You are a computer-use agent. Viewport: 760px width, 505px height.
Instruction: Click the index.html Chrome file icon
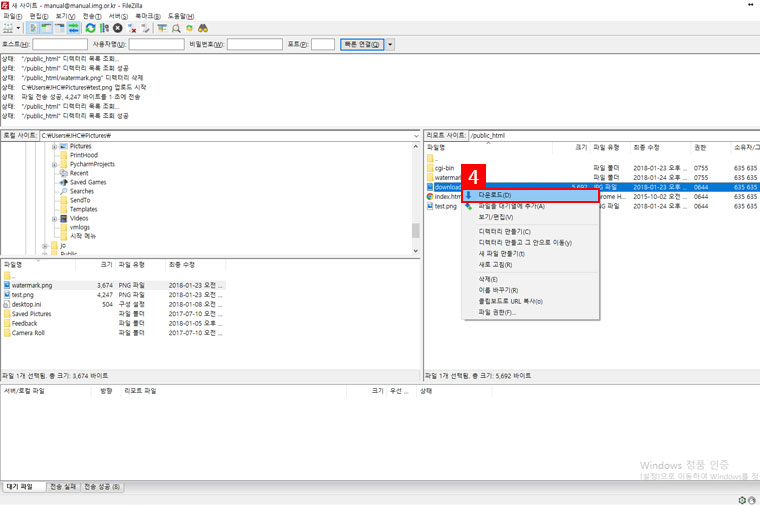pos(429,197)
